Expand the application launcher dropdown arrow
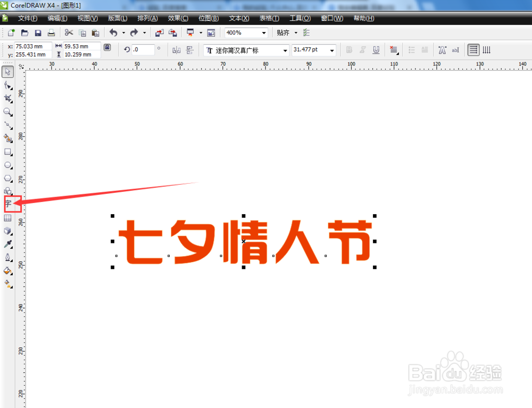 (201, 33)
